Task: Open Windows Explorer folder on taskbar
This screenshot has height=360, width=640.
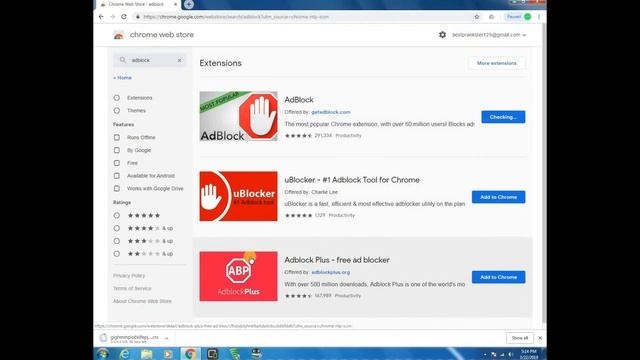Action: pos(146,353)
